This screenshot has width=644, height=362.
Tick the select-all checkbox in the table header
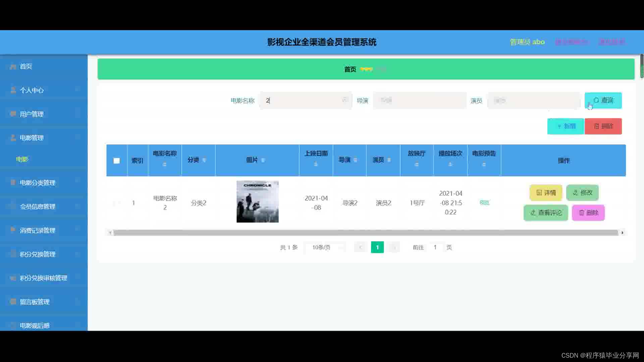(117, 161)
